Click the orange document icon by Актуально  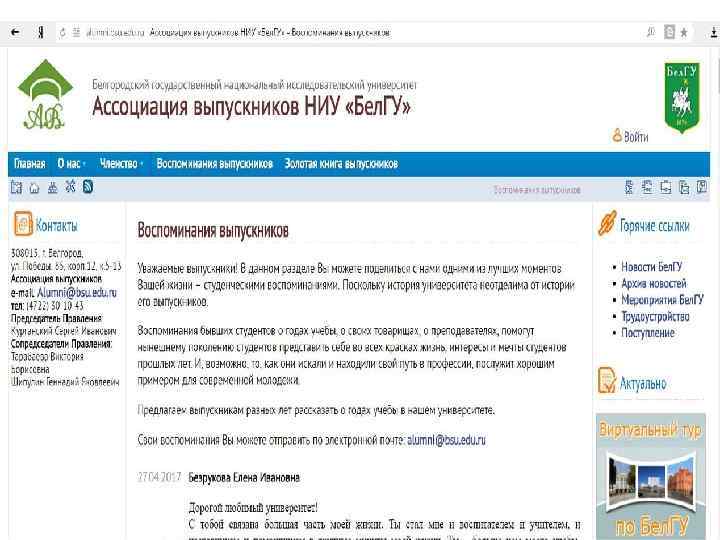607,380
